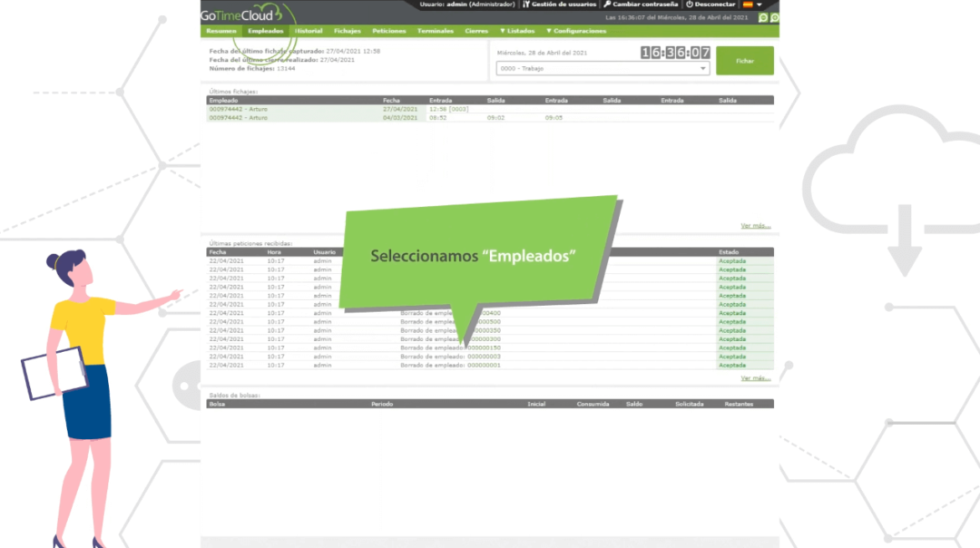This screenshot has height=548, width=980.
Task: Select the Terminales menu item
Action: point(435,30)
